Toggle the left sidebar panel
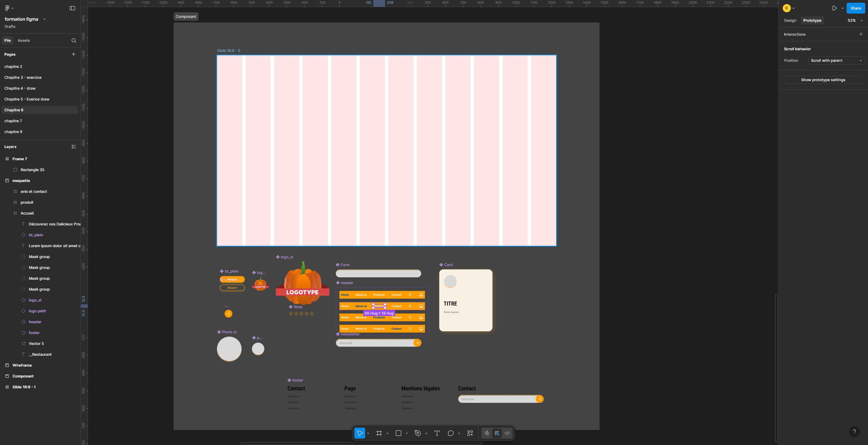The image size is (868, 445). pos(72,8)
